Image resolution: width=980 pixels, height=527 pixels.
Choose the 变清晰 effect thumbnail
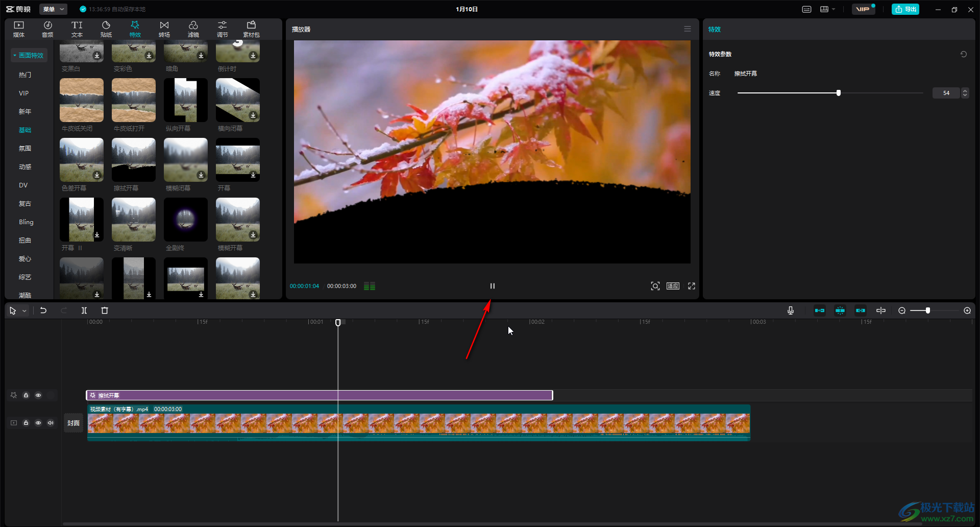134,220
